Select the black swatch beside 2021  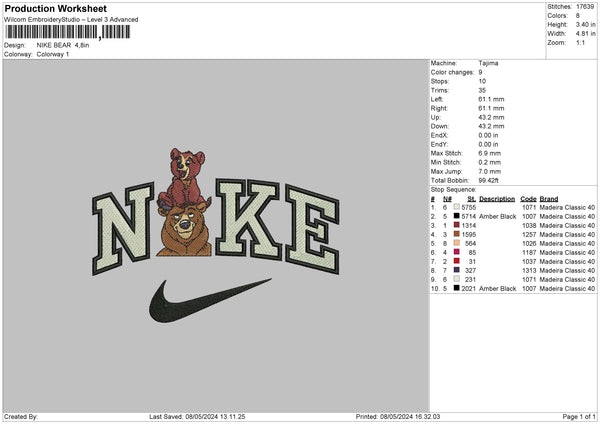457,288
